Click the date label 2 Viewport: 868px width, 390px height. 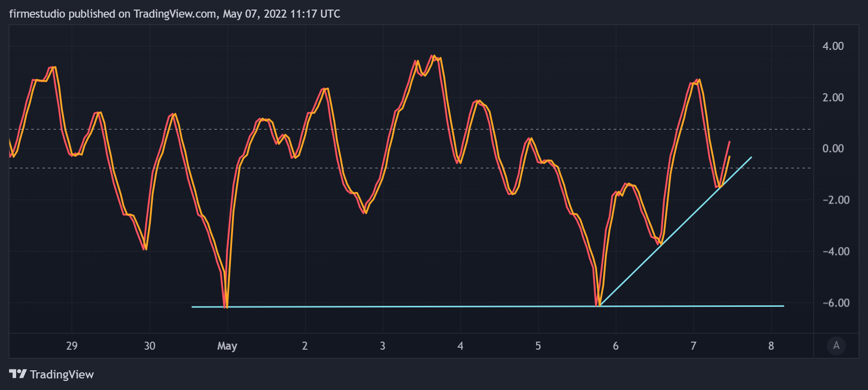305,346
